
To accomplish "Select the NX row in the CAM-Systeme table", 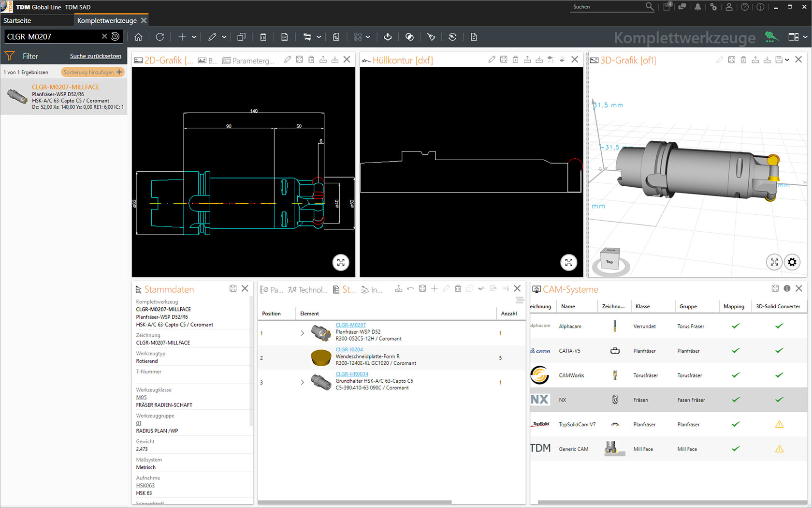I will click(x=668, y=400).
